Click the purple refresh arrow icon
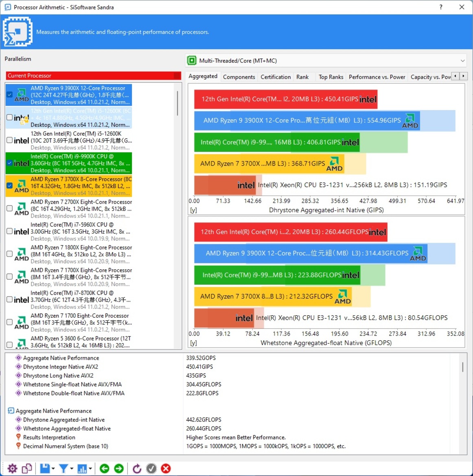The height and width of the screenshot is (476, 473). pos(137,468)
